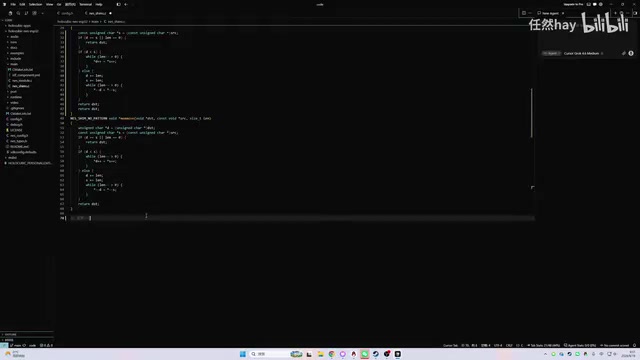Open File Explorer from the taskbar

coord(320,354)
